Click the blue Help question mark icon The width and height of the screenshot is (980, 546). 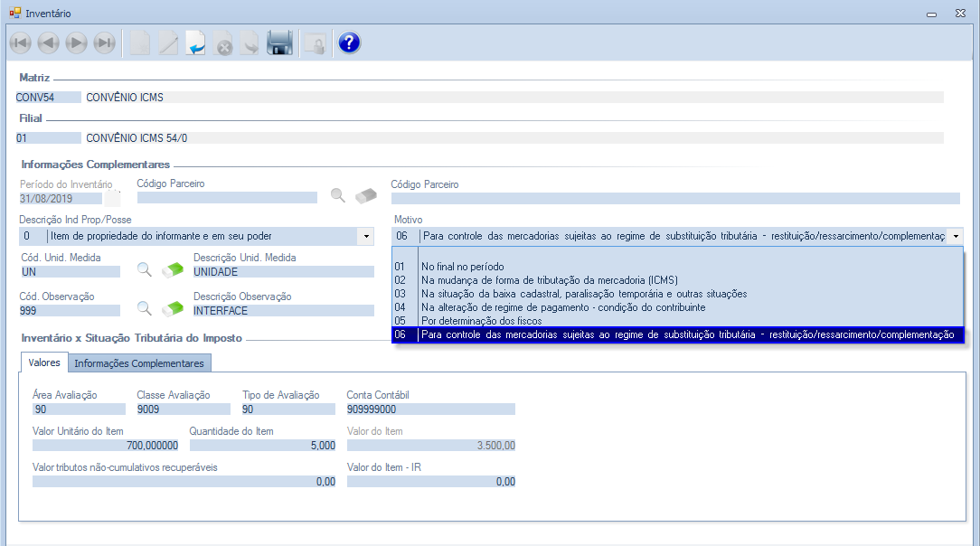(349, 42)
